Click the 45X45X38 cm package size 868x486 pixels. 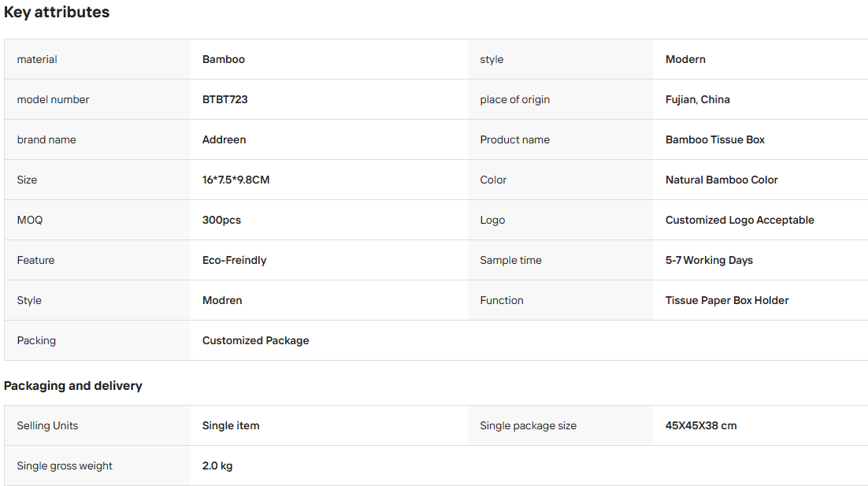(701, 425)
